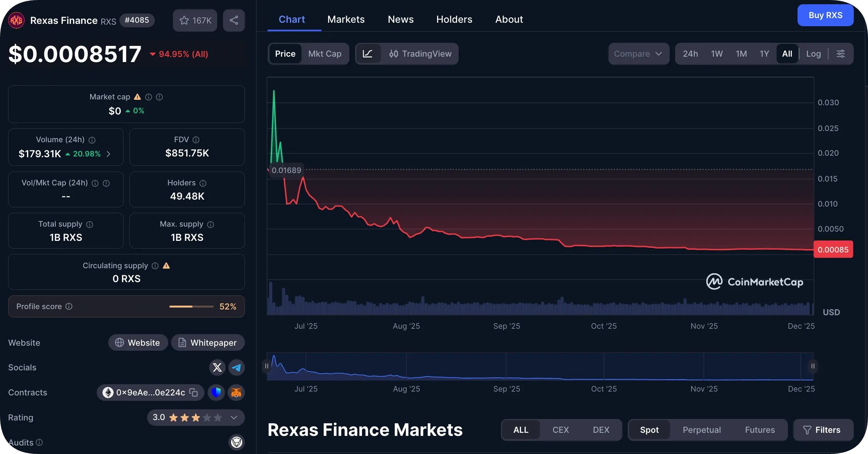Open the Compare dropdown
This screenshot has height=454, width=868.
tap(638, 54)
